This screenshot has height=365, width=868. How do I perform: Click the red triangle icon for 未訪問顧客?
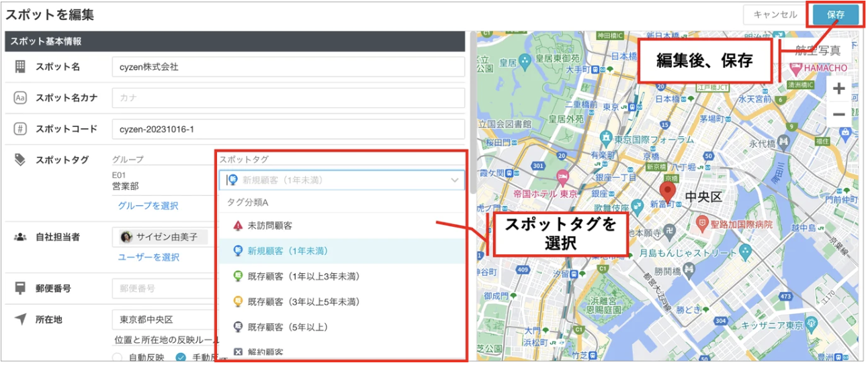point(237,225)
